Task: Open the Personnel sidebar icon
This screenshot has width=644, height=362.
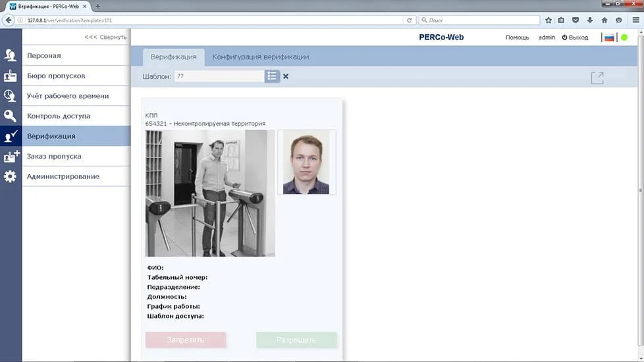Action: pyautogui.click(x=11, y=55)
